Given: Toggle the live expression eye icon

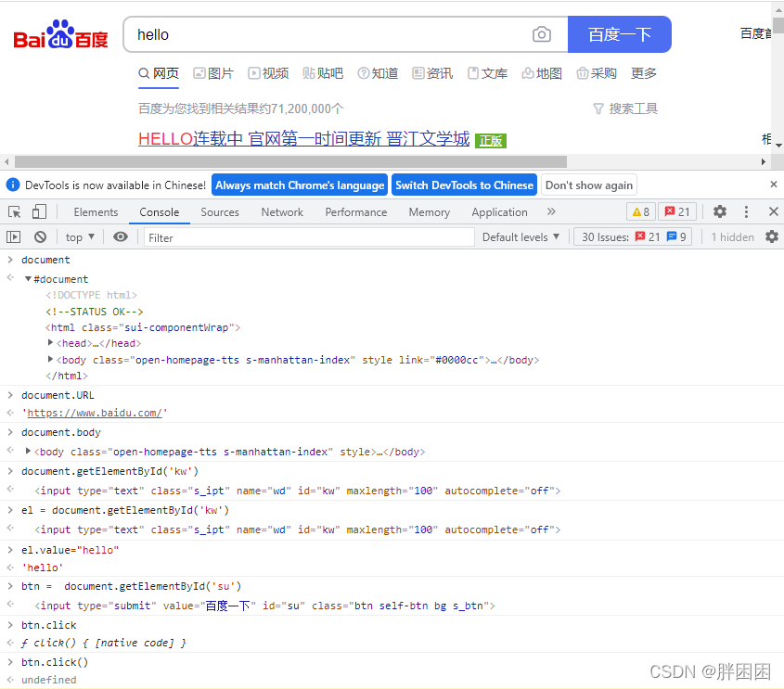Looking at the screenshot, I should [121, 236].
